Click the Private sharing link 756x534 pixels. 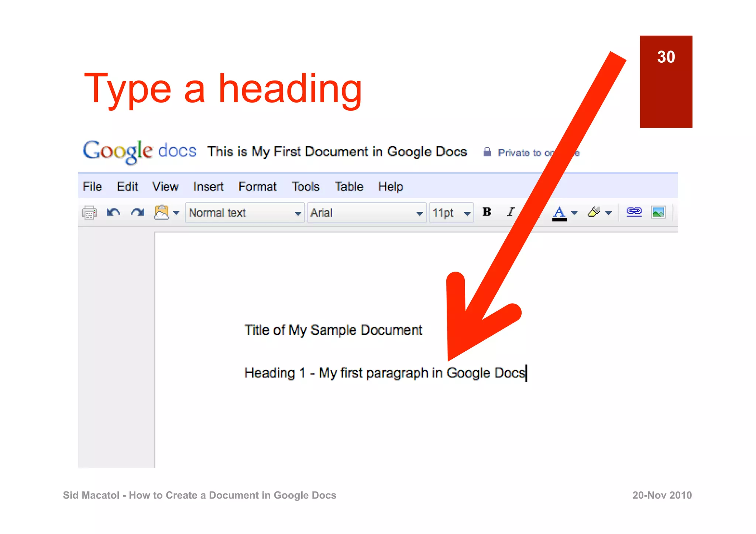[539, 153]
